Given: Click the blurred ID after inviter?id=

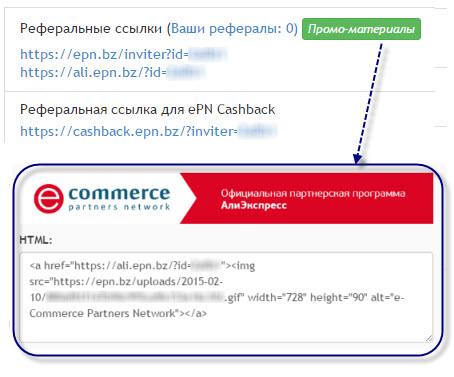Looking at the screenshot, I should coord(208,54).
